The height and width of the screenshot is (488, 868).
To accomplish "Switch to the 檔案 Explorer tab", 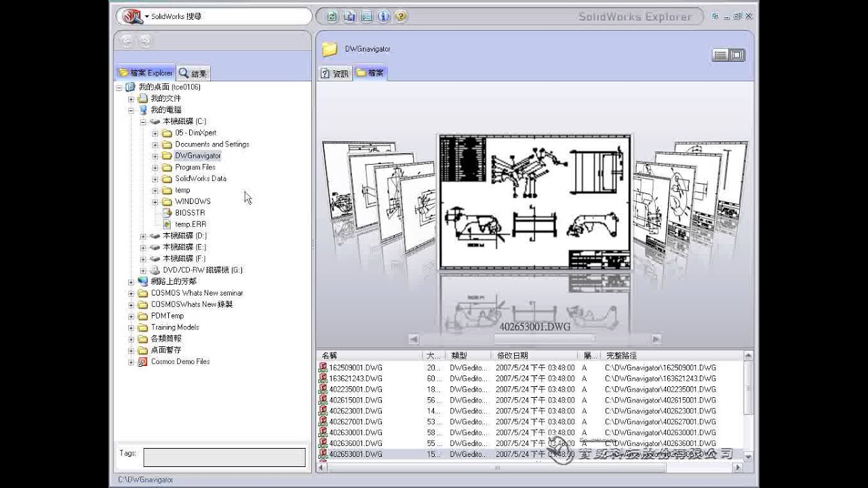I will (146, 73).
